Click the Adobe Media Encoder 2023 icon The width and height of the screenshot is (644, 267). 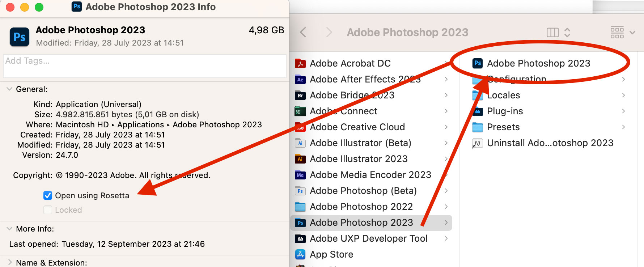[300, 175]
